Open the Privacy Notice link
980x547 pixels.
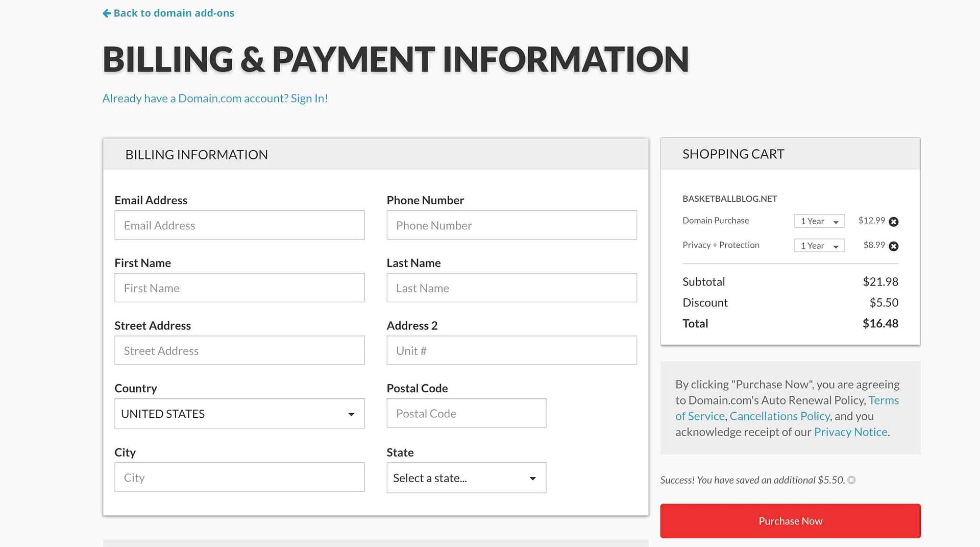[850, 432]
